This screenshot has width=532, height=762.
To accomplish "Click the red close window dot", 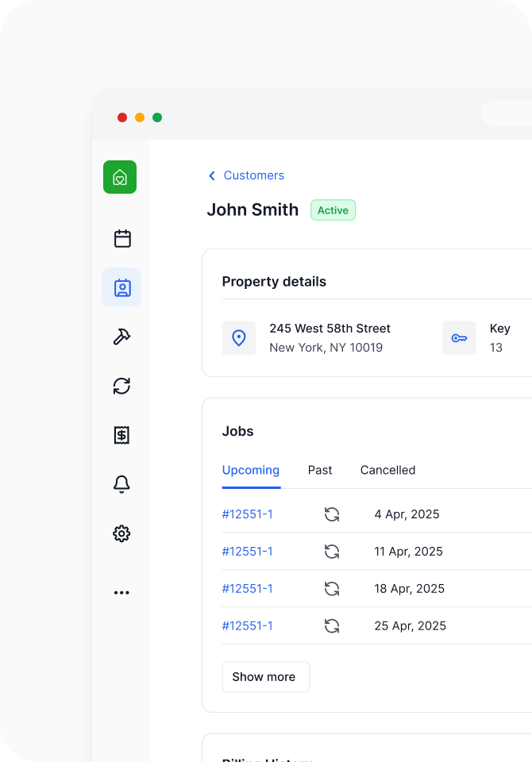I will [x=122, y=117].
